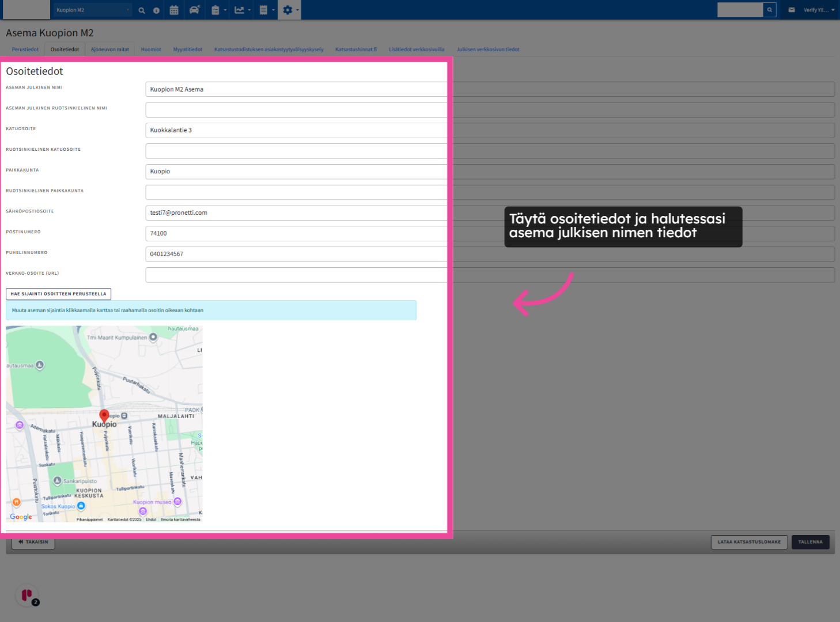Click Hae sijainti osoitteen perusteella button
840x622 pixels.
click(x=58, y=294)
